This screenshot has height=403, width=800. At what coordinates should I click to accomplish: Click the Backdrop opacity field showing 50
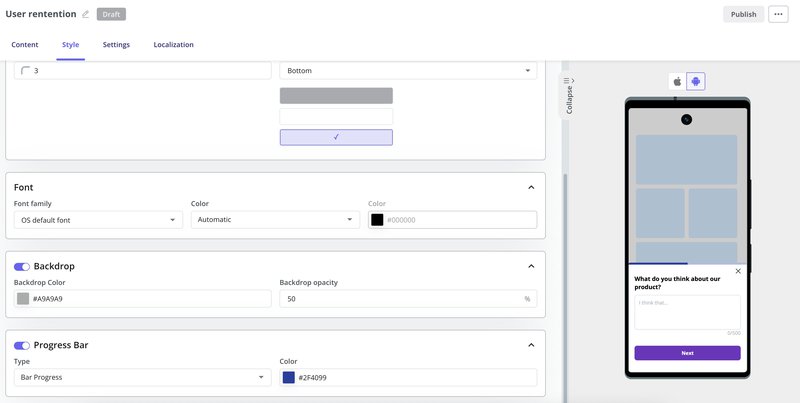[x=408, y=299]
